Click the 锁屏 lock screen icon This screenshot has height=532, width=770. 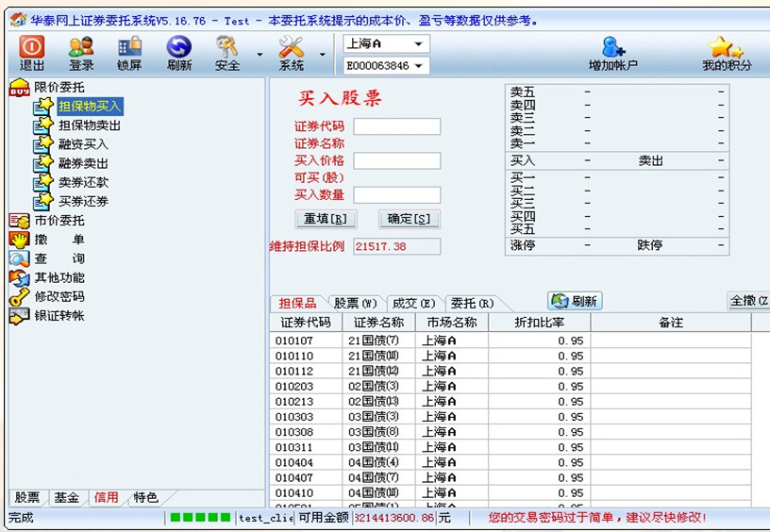click(x=129, y=53)
